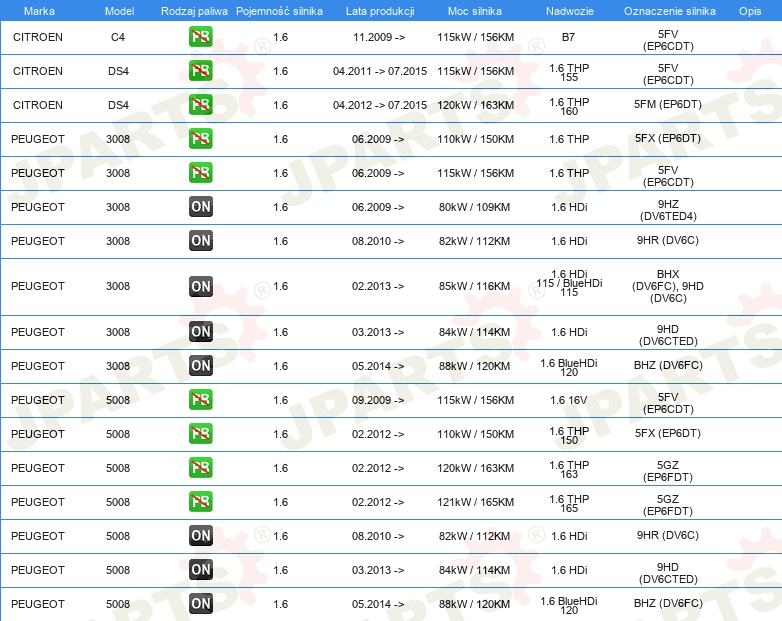Click petrol icon for DS4 156KM row
The height and width of the screenshot is (621, 782).
200,71
